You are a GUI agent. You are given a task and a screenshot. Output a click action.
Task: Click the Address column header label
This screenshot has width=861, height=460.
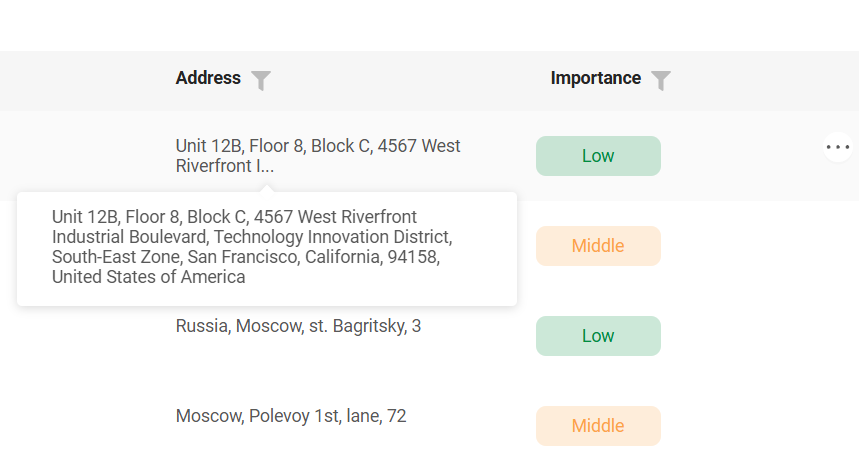click(208, 78)
